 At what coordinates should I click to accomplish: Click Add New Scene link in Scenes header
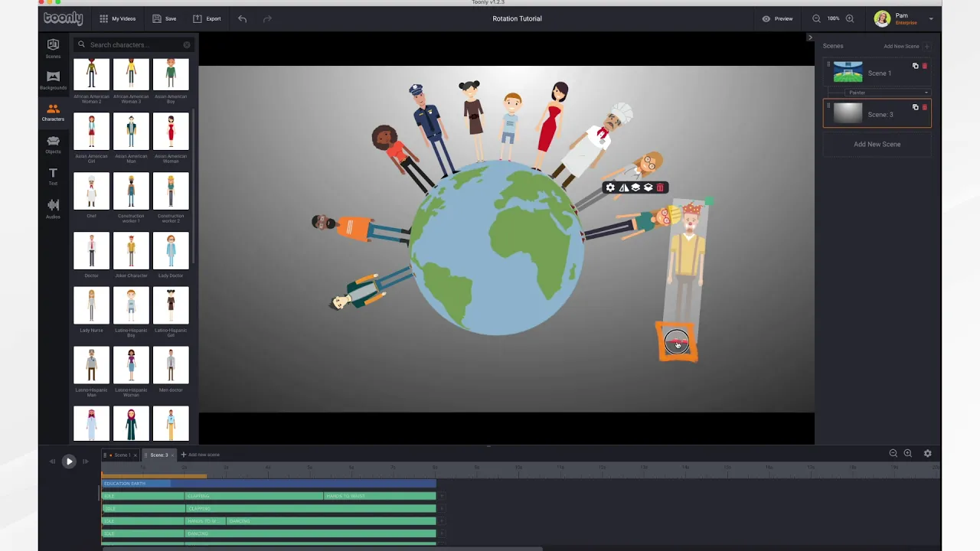coord(901,46)
